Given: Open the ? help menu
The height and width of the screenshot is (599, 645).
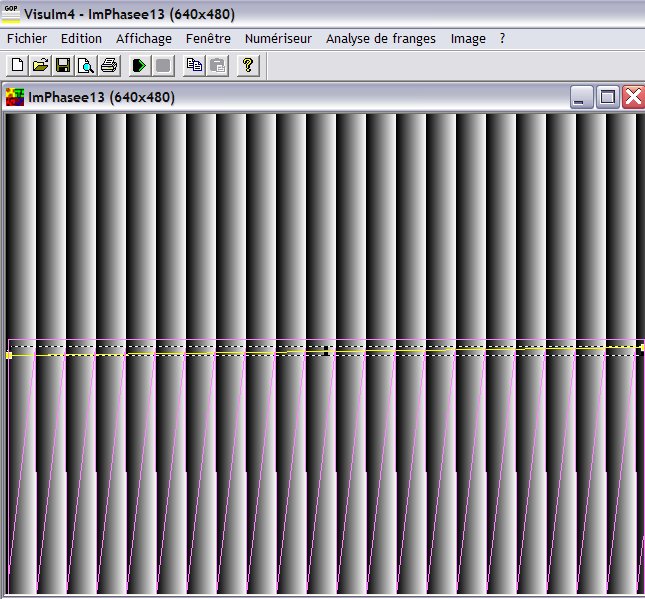Looking at the screenshot, I should click(502, 39).
